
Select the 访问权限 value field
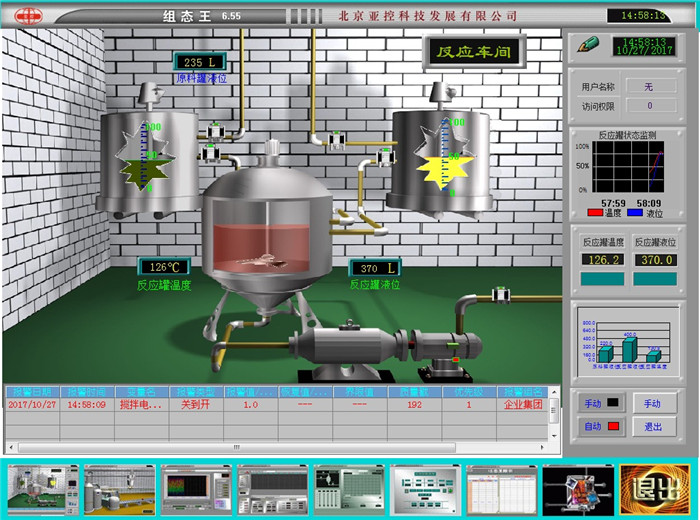(x=648, y=105)
